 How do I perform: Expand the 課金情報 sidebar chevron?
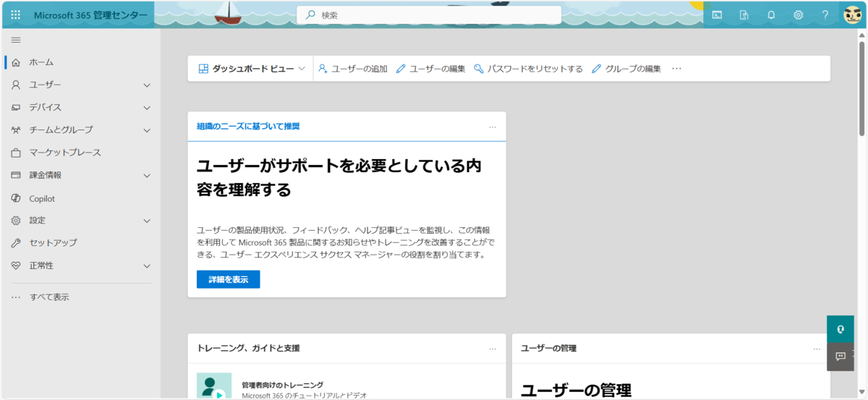coord(147,176)
